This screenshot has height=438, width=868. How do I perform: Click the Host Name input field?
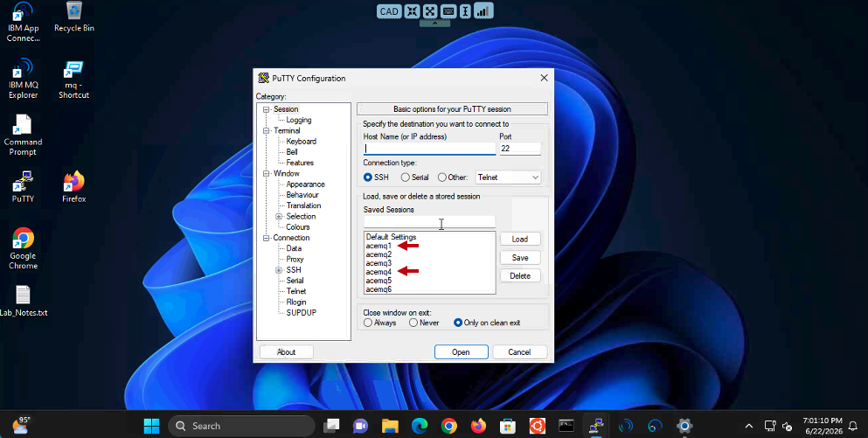point(429,149)
